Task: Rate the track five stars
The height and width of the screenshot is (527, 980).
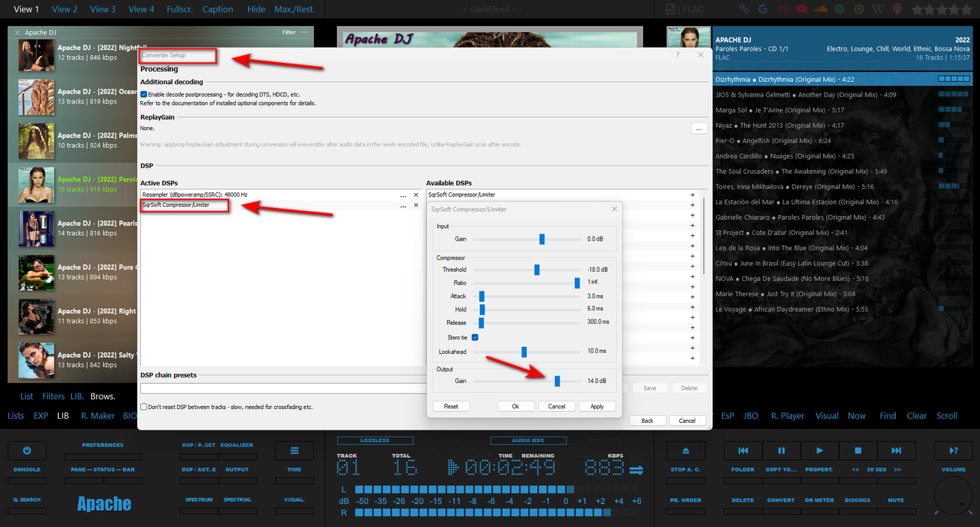Action: point(966,9)
